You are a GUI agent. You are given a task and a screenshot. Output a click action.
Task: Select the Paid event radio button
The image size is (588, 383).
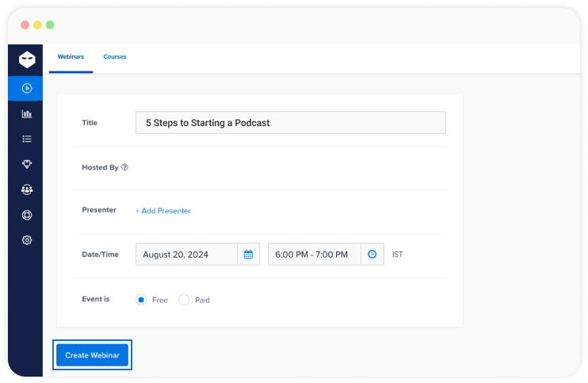[184, 300]
